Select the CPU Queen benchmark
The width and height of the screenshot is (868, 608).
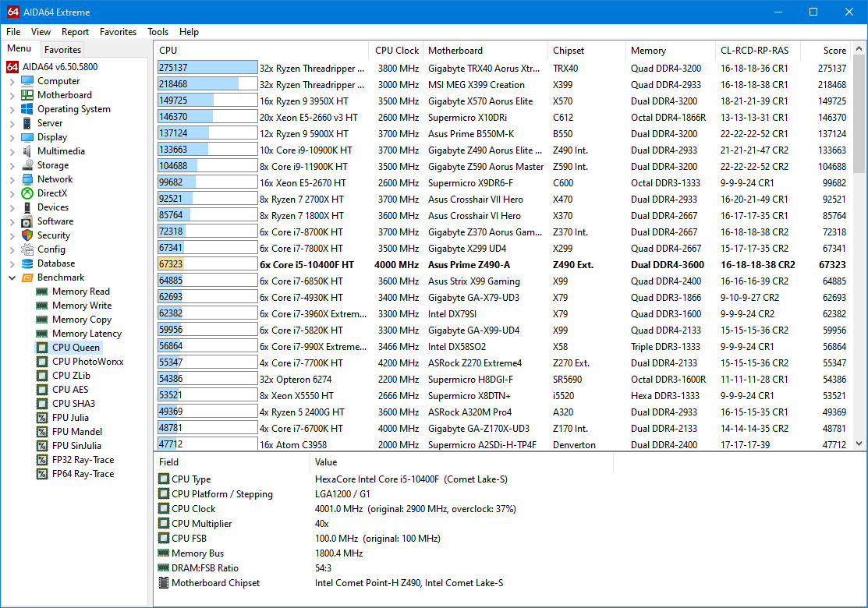(x=76, y=348)
